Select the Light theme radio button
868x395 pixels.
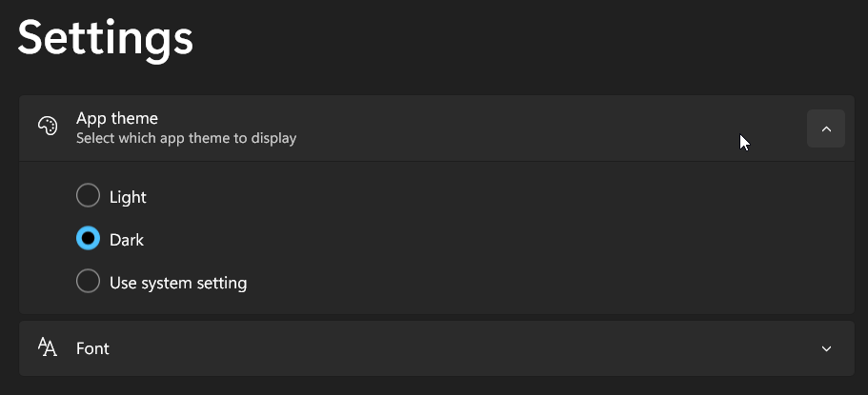point(88,196)
